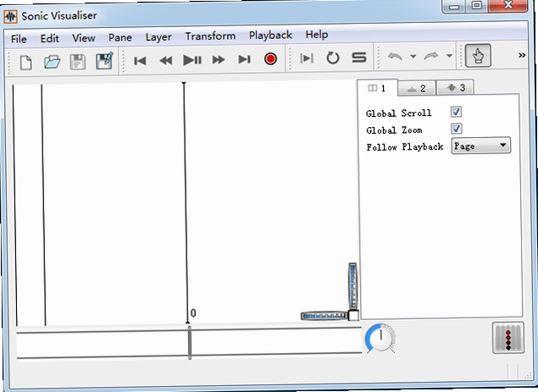Click the vertical zoom thumbwheel
This screenshot has height=392, width=538.
click(352, 286)
